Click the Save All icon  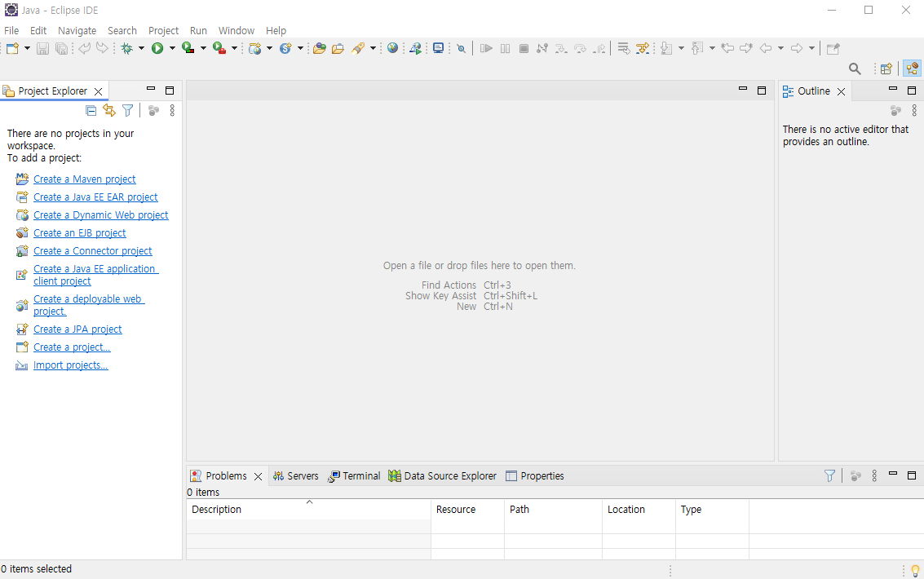pyautogui.click(x=61, y=48)
